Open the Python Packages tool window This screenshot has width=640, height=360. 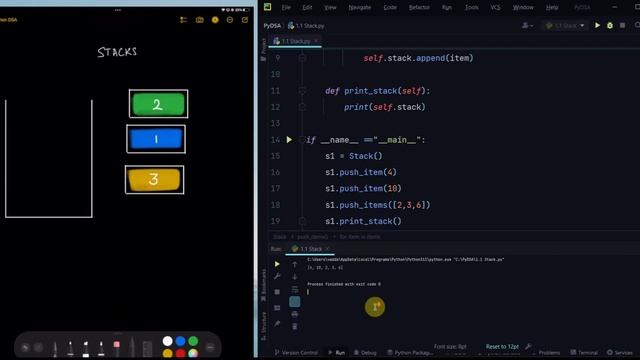coord(410,352)
